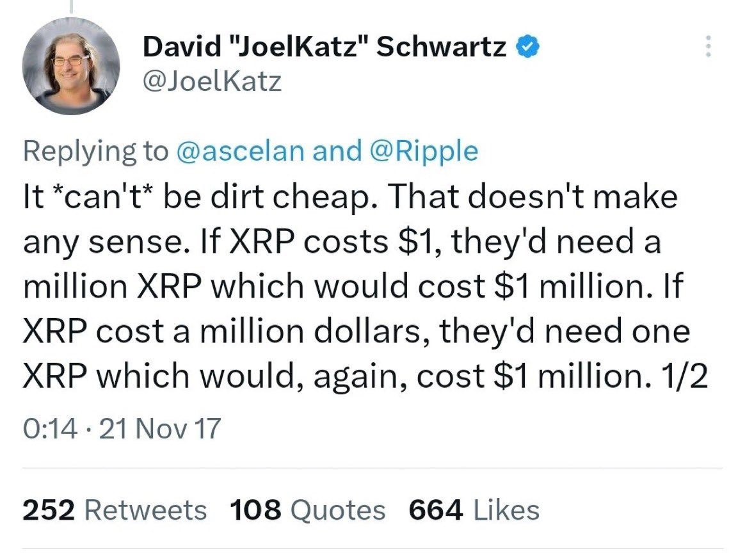The height and width of the screenshot is (560, 745).
Task: Click the 21 Nov 17 date
Action: pyautogui.click(x=160, y=428)
